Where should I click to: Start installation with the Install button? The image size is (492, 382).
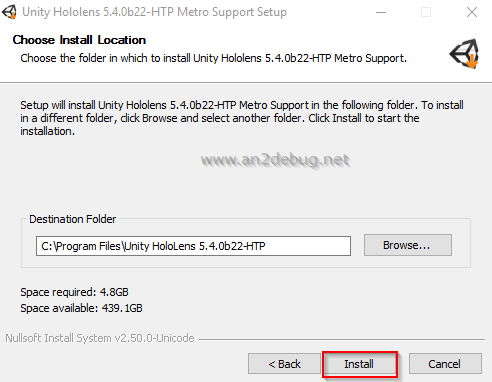click(360, 364)
